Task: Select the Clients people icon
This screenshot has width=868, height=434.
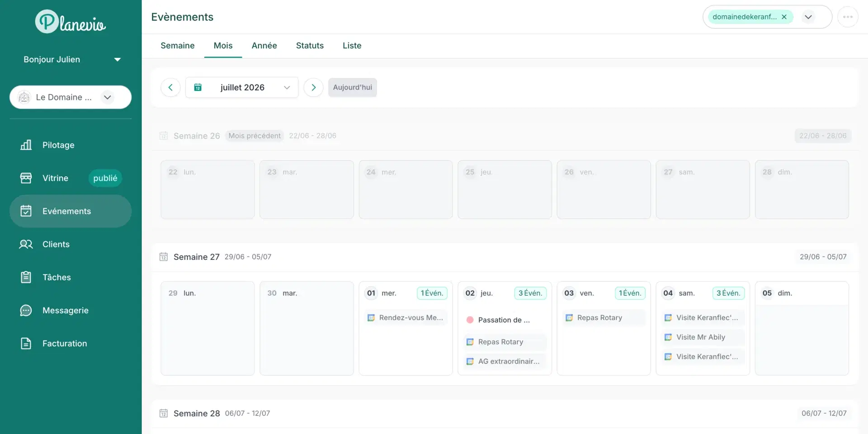Action: (x=26, y=244)
